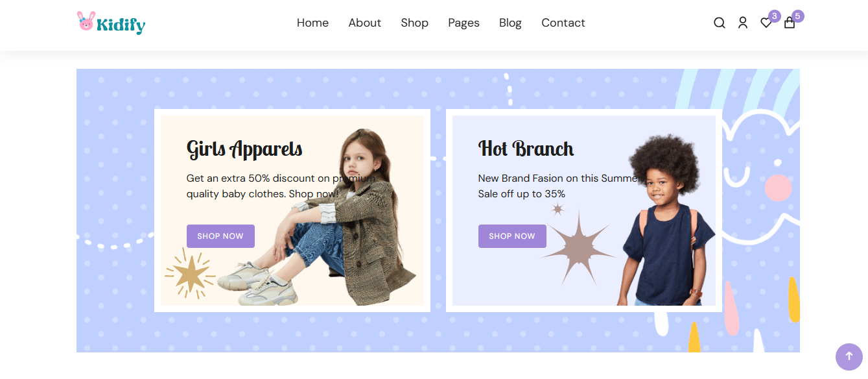868x379 pixels.
Task: Expand the Blog menu
Action: [510, 23]
